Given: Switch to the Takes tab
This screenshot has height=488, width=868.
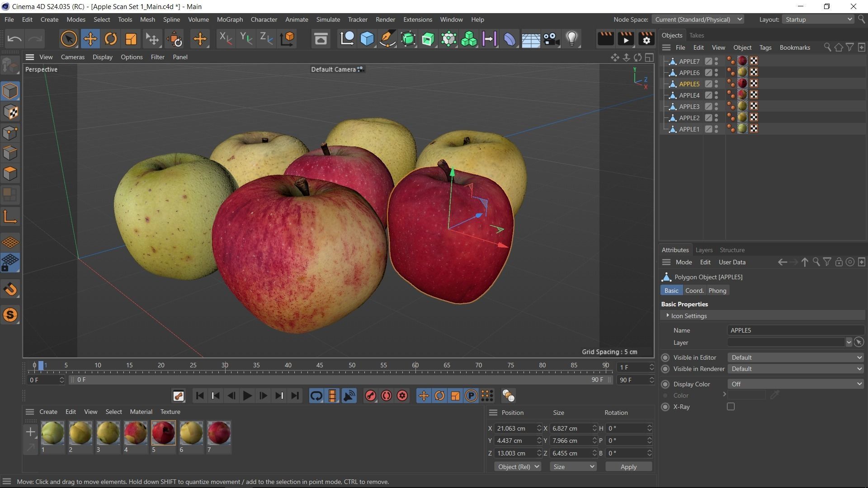Looking at the screenshot, I should (x=696, y=35).
